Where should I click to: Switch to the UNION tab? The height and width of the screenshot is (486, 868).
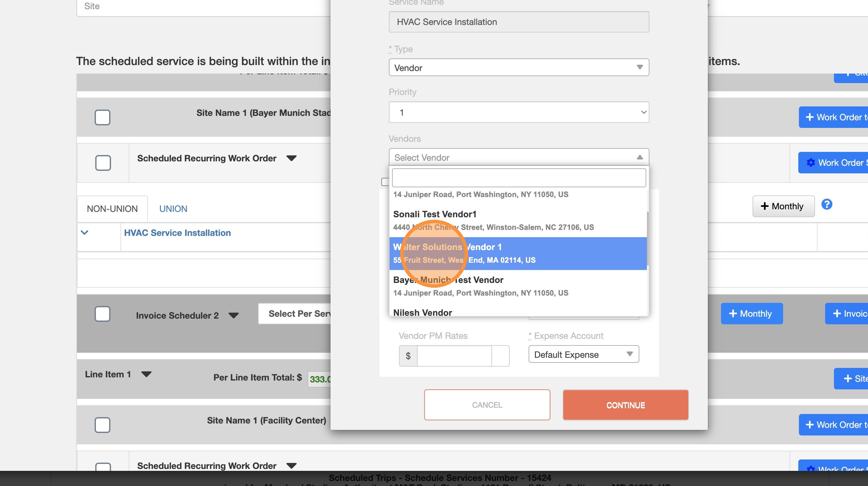(x=173, y=209)
